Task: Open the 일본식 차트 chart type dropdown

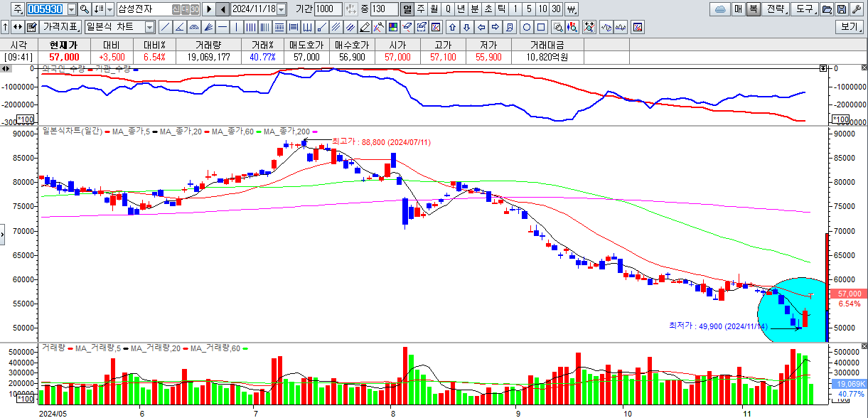Action: [149, 27]
